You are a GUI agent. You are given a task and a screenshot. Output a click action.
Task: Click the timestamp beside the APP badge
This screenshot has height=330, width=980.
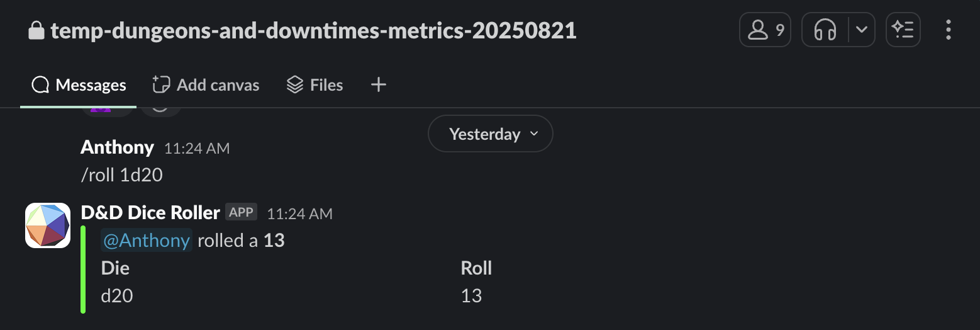299,213
